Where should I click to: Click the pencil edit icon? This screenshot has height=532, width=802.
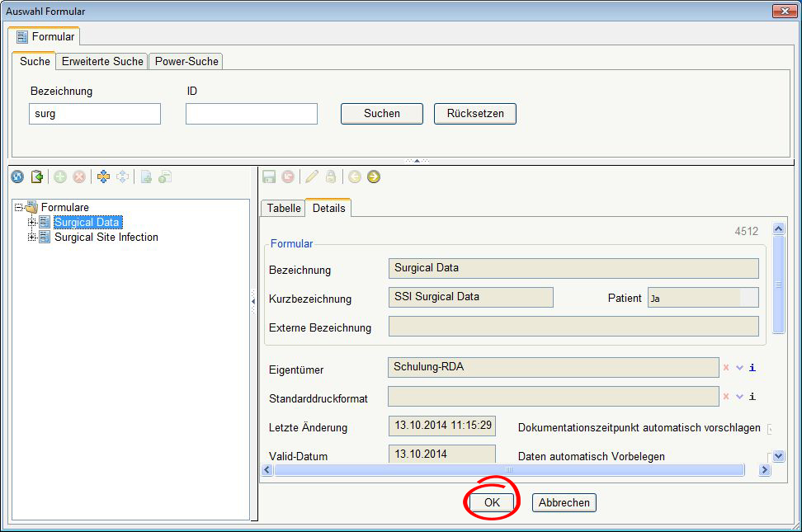pyautogui.click(x=311, y=177)
